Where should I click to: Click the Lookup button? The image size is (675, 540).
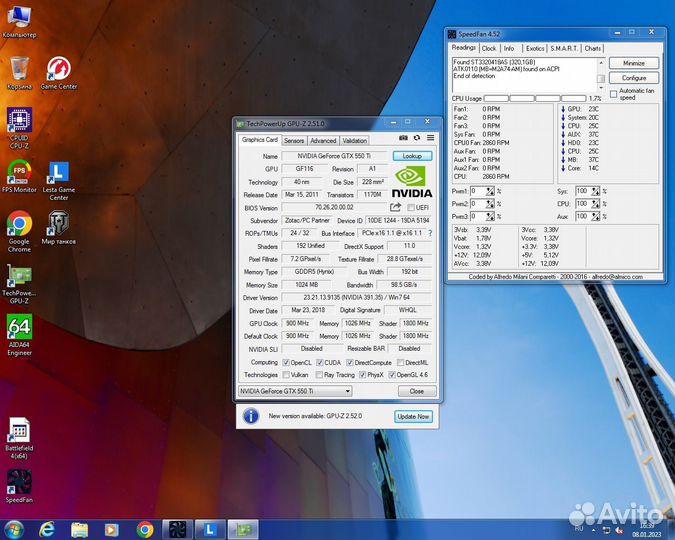coord(412,156)
